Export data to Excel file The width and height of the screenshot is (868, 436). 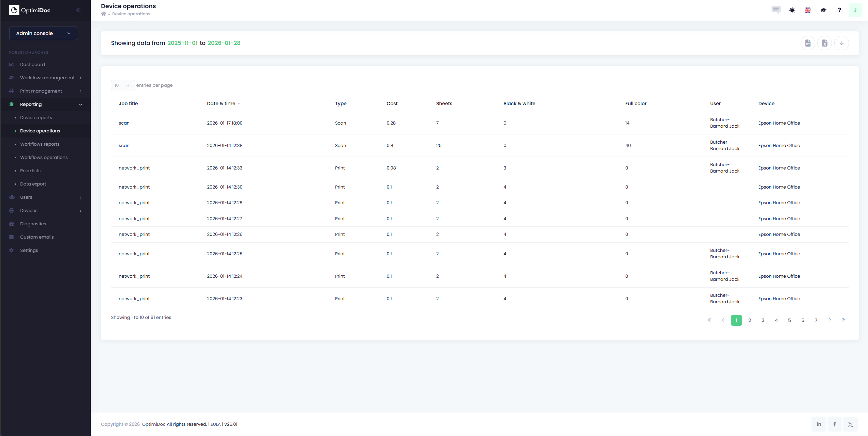[x=824, y=43]
